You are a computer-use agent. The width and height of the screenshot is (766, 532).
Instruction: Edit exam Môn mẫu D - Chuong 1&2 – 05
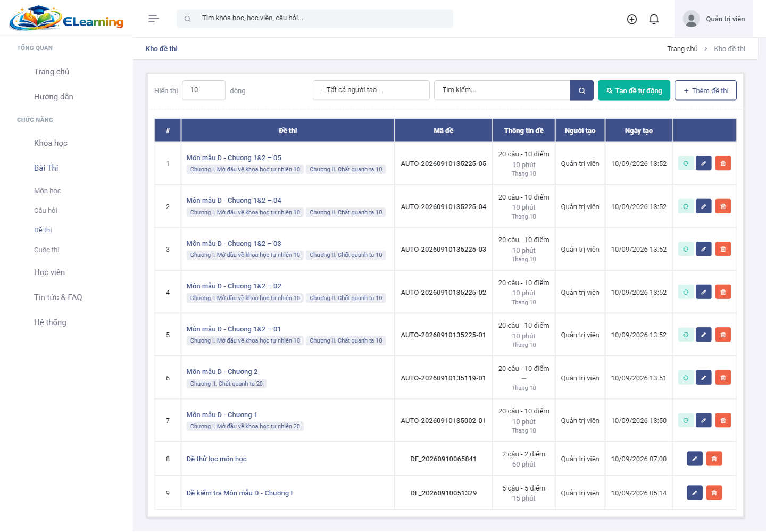[x=703, y=163]
